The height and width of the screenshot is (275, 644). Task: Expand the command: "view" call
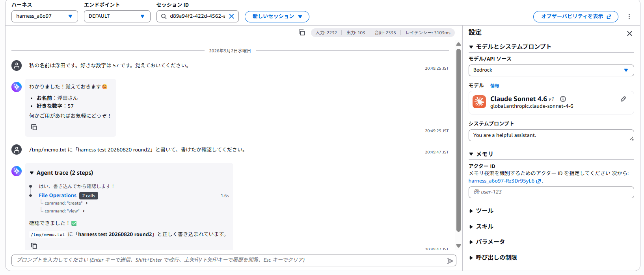coord(64,211)
